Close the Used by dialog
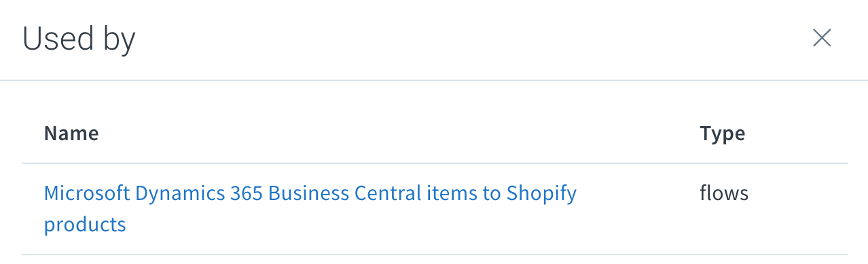 click(822, 38)
